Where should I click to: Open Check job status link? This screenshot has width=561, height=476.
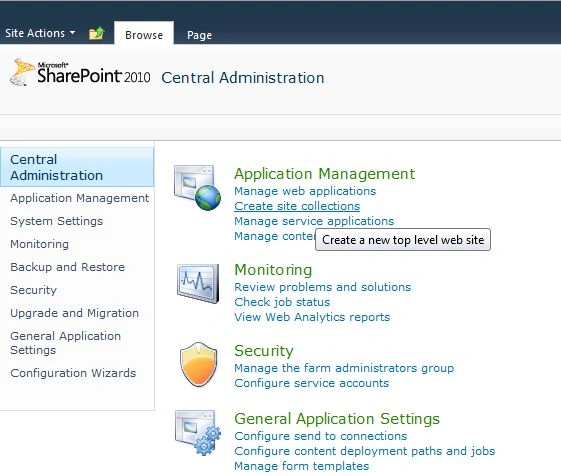[282, 302]
